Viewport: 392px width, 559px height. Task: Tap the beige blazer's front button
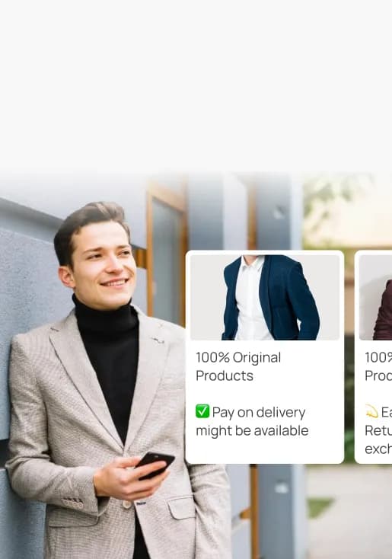[126, 504]
